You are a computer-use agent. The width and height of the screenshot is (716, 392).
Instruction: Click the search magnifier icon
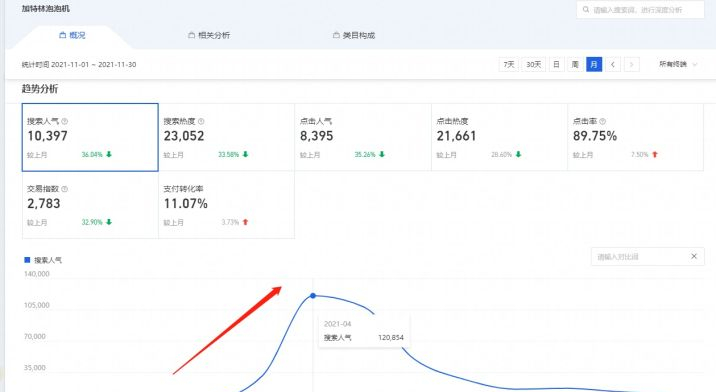(x=585, y=10)
